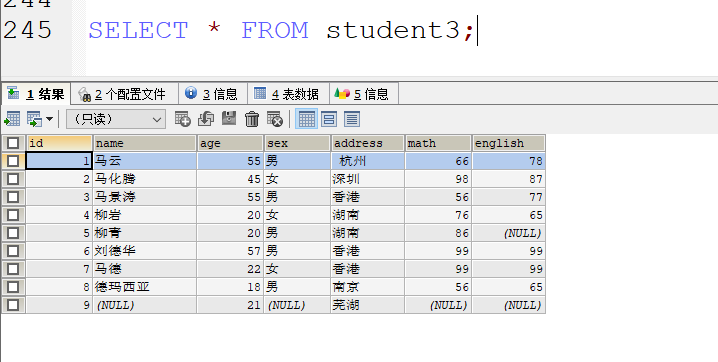Screen dimensions: 718x362
Task: Select the address cell 芜湖
Action: point(368,305)
